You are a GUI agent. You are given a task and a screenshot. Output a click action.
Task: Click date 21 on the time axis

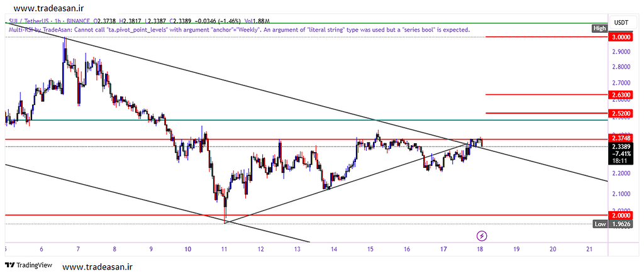point(589,249)
